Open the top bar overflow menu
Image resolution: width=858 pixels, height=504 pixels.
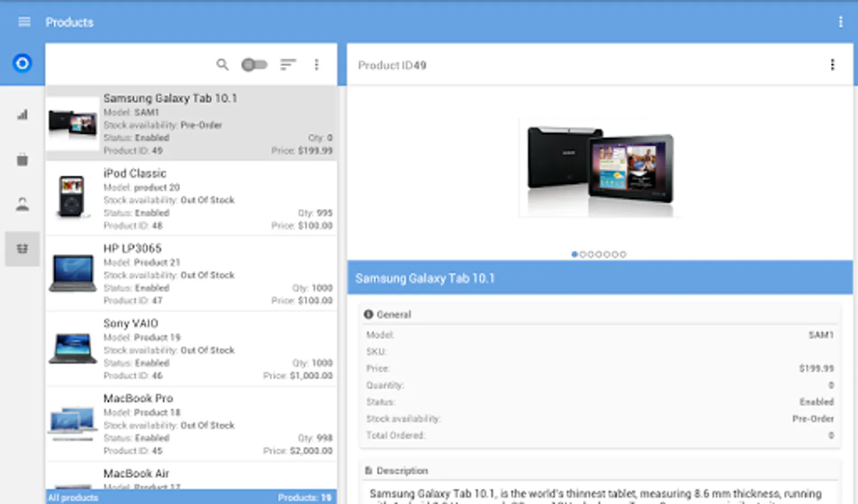click(x=840, y=22)
